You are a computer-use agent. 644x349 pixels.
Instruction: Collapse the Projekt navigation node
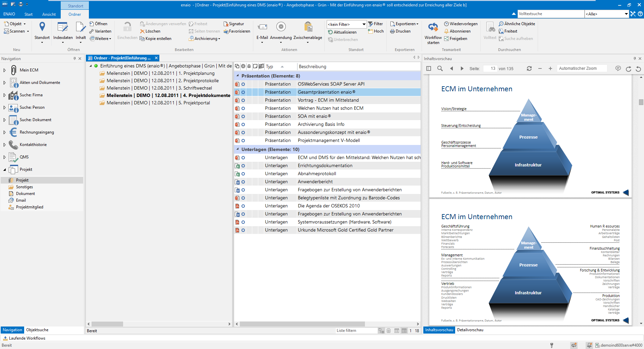pos(4,169)
